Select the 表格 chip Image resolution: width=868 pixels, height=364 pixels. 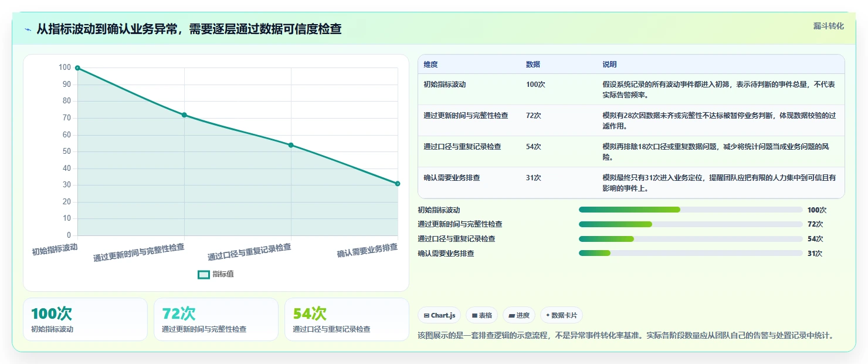coord(482,315)
